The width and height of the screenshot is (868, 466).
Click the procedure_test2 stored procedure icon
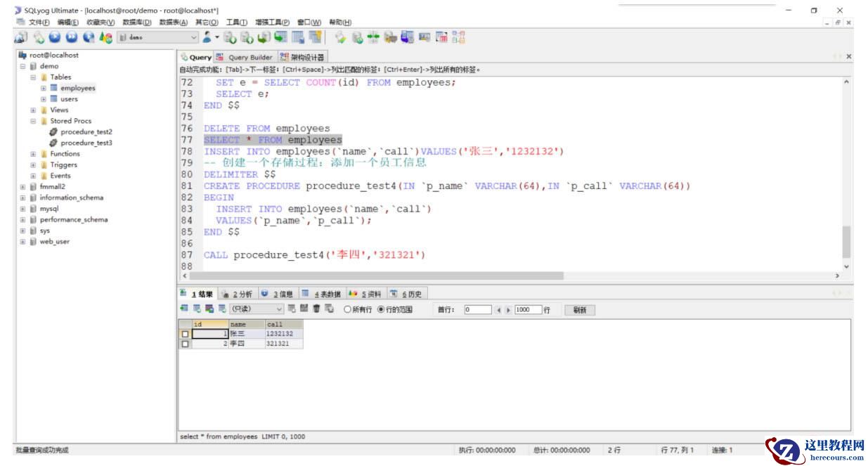[x=53, y=132]
